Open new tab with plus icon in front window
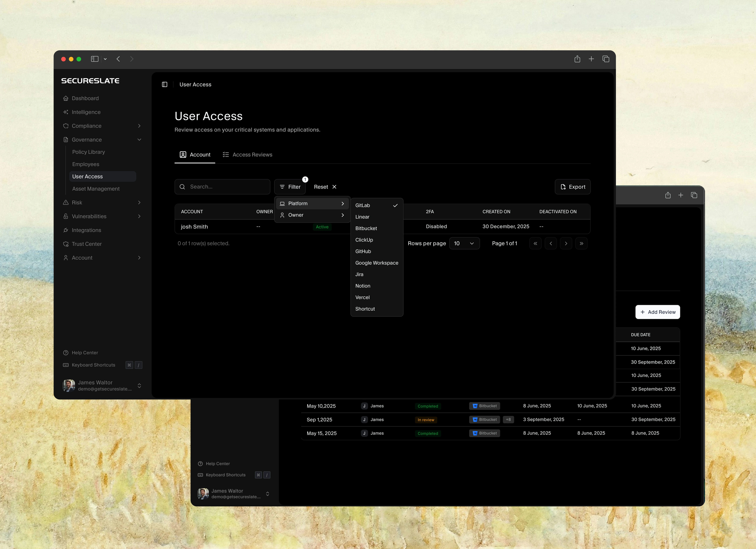 pos(591,59)
